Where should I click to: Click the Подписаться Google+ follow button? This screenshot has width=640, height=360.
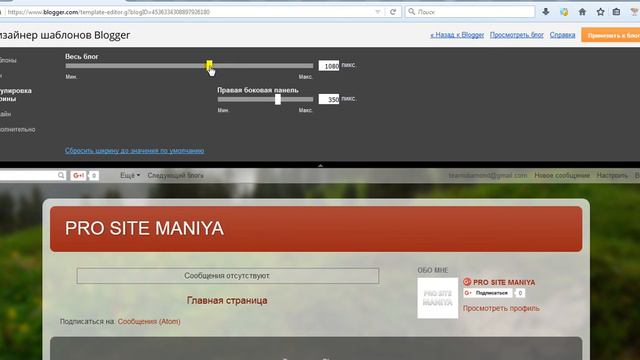[x=487, y=293]
